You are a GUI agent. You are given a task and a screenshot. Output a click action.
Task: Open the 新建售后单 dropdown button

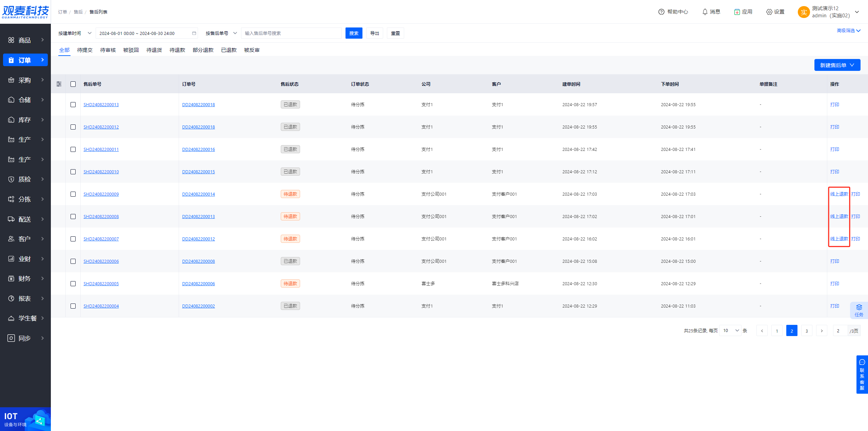pos(837,65)
